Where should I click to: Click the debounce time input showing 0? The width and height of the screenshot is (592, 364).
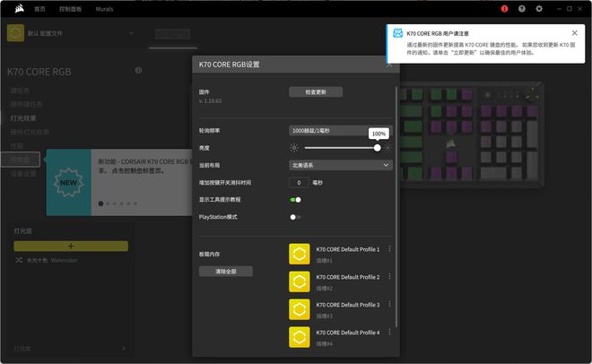pyautogui.click(x=299, y=183)
